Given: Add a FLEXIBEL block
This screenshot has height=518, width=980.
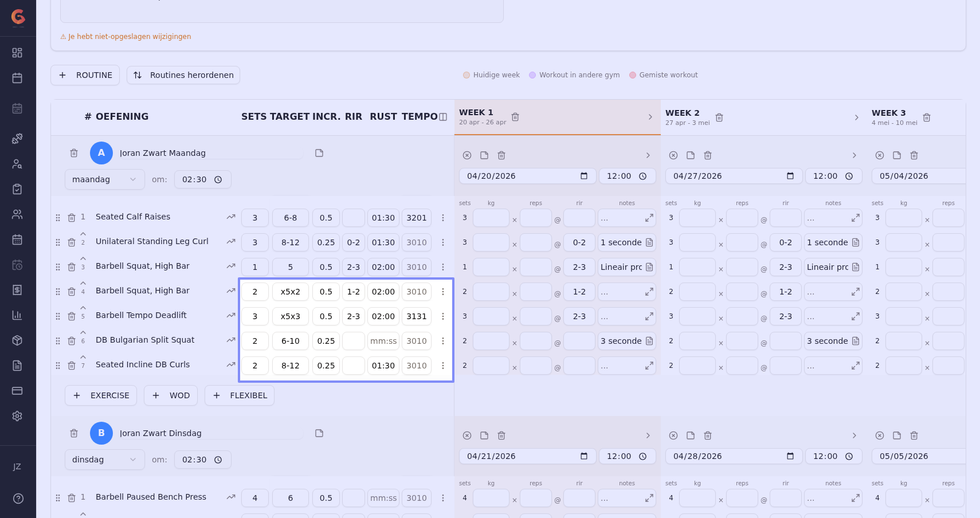Looking at the screenshot, I should point(240,395).
